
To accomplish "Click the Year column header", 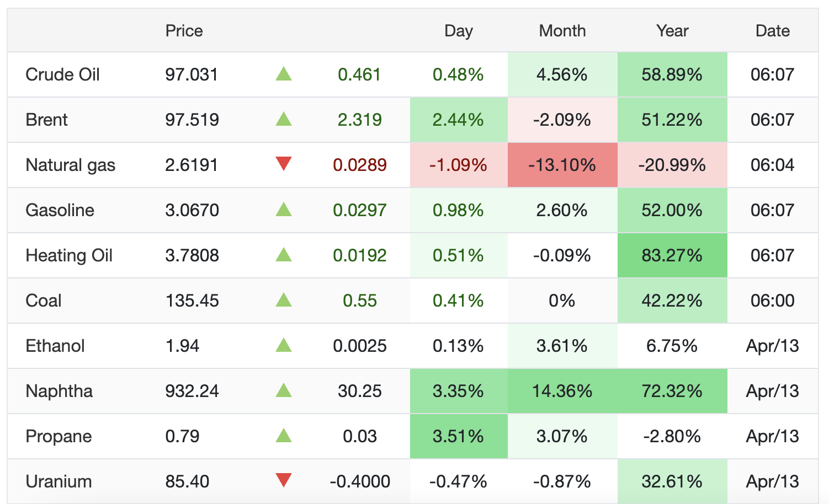I will click(x=672, y=31).
